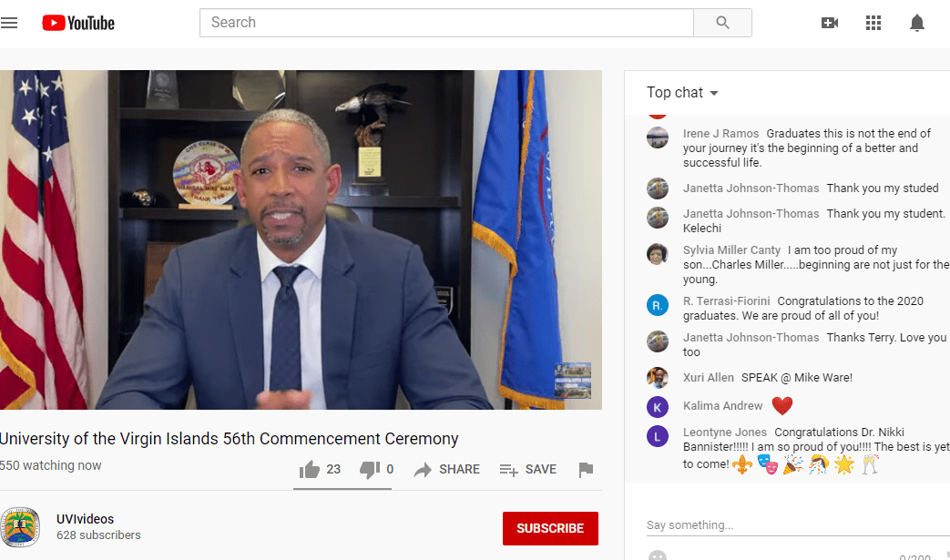This screenshot has width=950, height=560.
Task: Open Irene J Ramos chat author
Action: coord(720,133)
